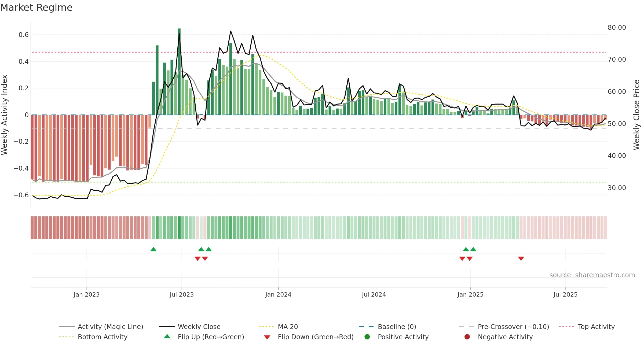Click the 0.6 activity axis label

(24, 35)
